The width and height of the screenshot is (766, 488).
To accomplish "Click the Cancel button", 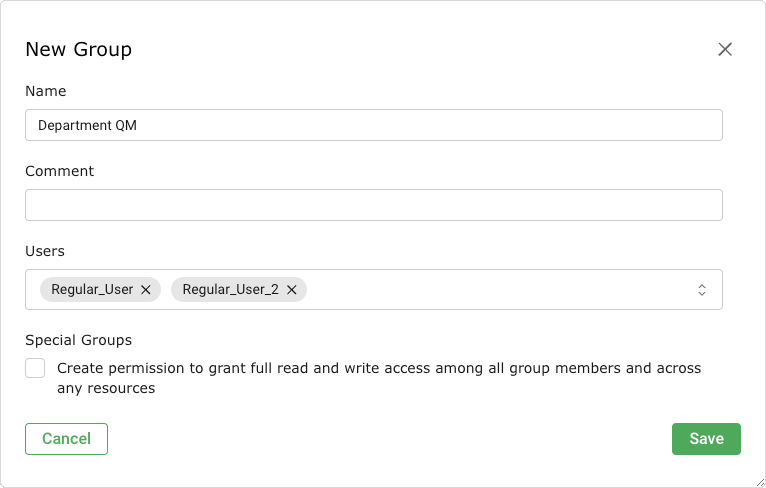I will point(66,439).
